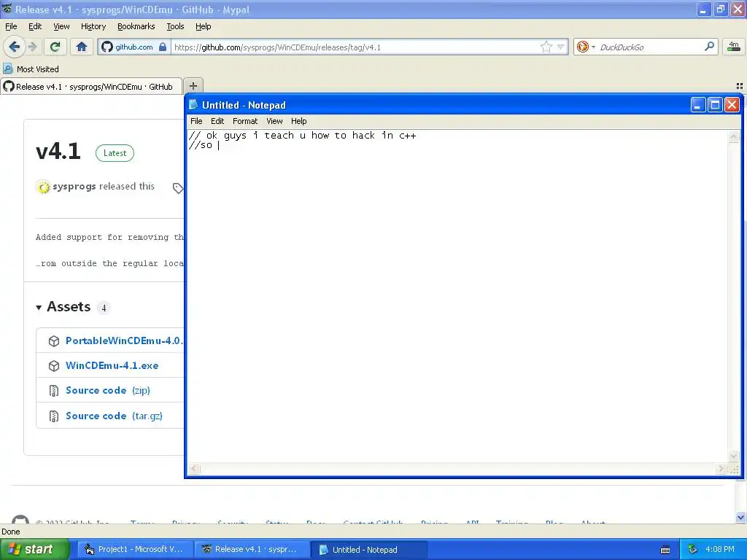The width and height of the screenshot is (747, 560).
Task: Click the search magnifier icon
Action: pyautogui.click(x=709, y=46)
